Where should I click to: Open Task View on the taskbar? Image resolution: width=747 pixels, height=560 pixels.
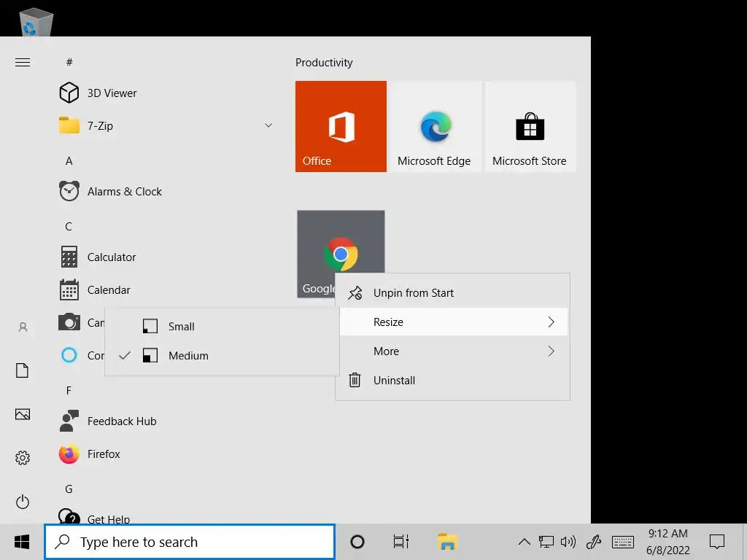401,542
